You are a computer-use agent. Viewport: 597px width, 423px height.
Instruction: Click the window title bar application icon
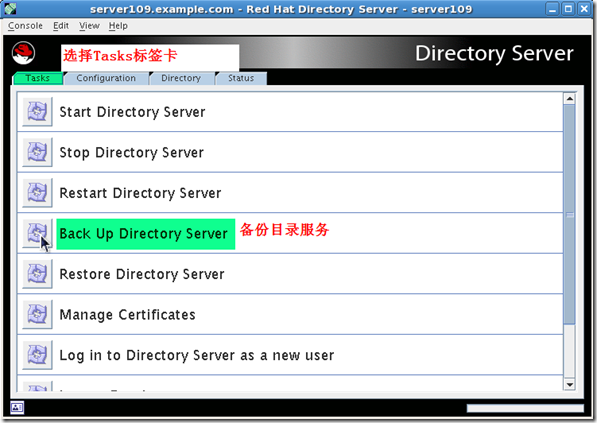point(10,8)
